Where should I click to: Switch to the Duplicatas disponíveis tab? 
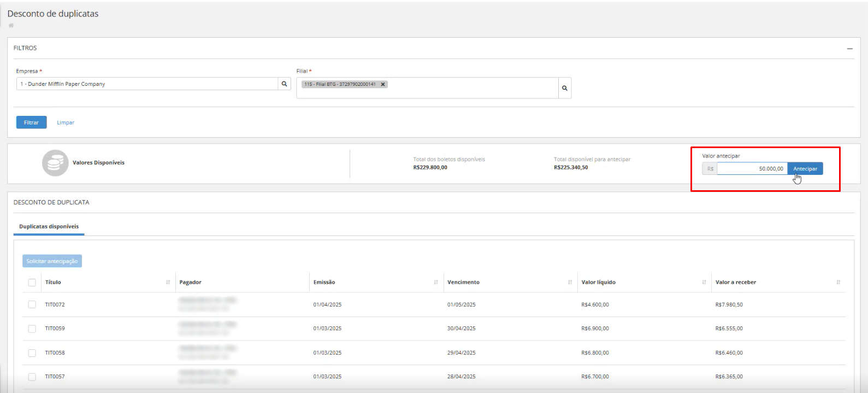(x=49, y=226)
